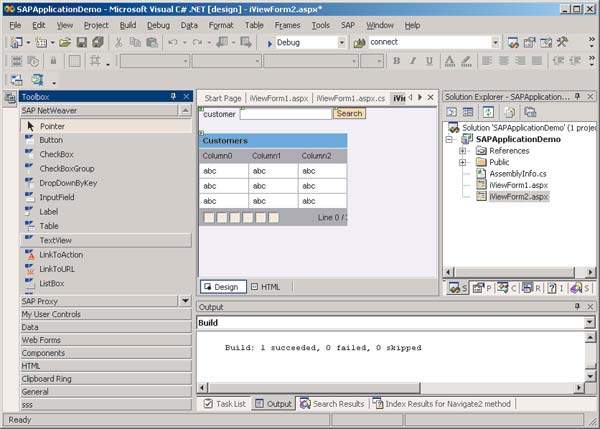Click the Refresh icon in Solution Explorer
This screenshot has width=600, height=429.
pos(488,112)
